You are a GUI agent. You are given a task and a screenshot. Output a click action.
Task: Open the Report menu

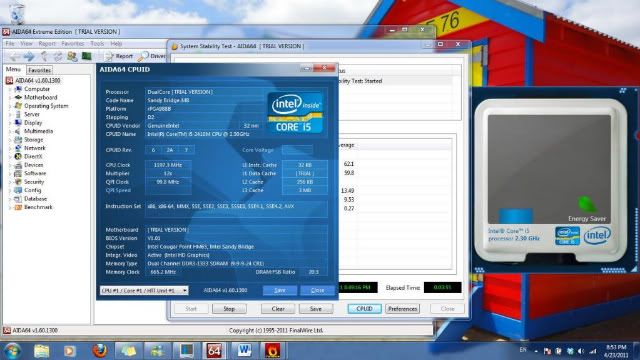(47, 44)
